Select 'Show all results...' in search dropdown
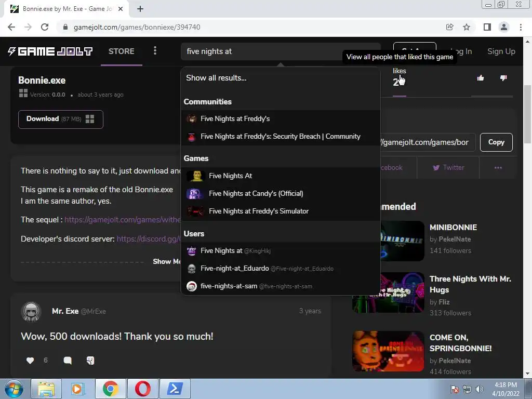 (x=216, y=78)
